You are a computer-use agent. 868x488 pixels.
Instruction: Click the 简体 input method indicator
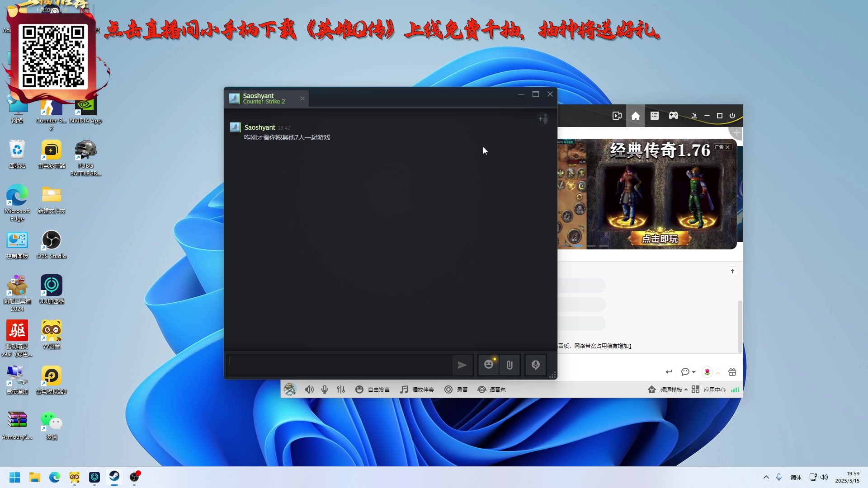click(x=796, y=477)
